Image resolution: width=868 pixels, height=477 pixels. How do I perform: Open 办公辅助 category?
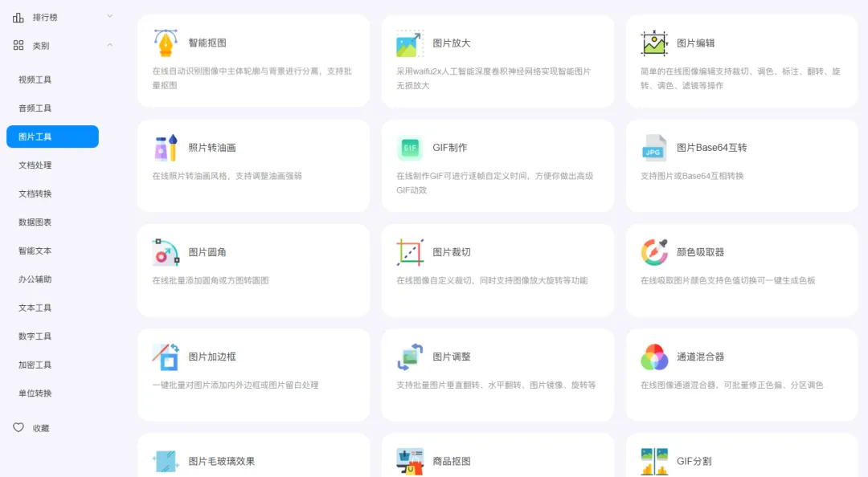(x=35, y=279)
